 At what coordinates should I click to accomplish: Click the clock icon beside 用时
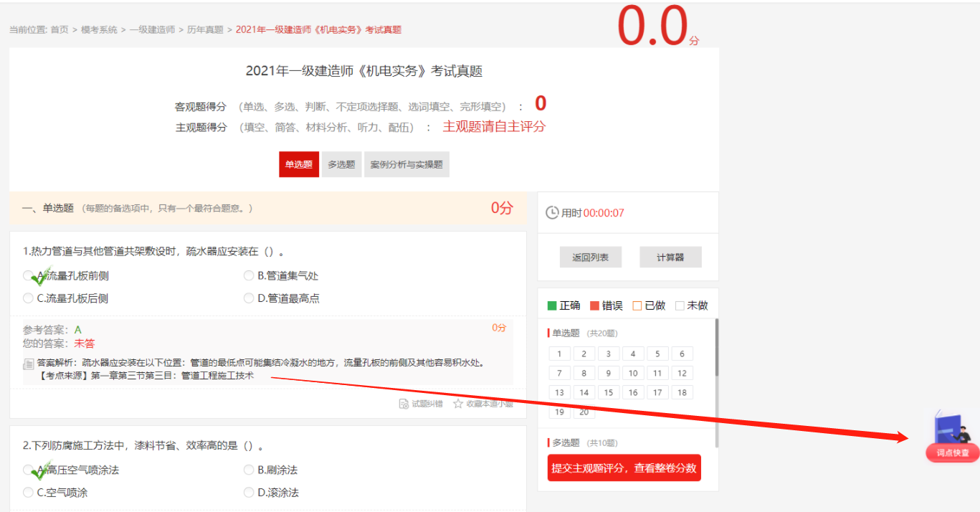pyautogui.click(x=552, y=213)
